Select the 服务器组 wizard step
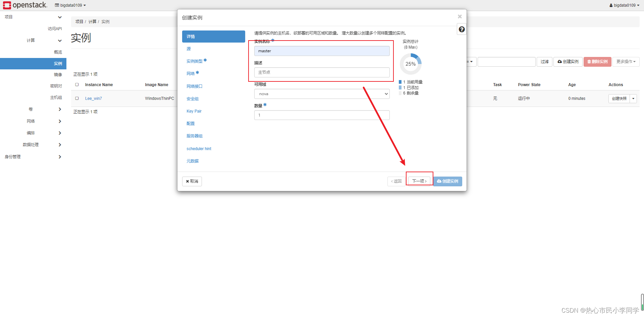The height and width of the screenshot is (317, 644). [195, 136]
